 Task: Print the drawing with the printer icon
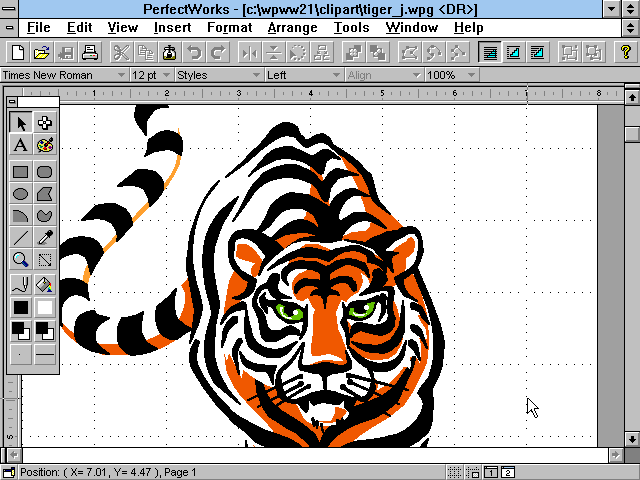tap(89, 53)
